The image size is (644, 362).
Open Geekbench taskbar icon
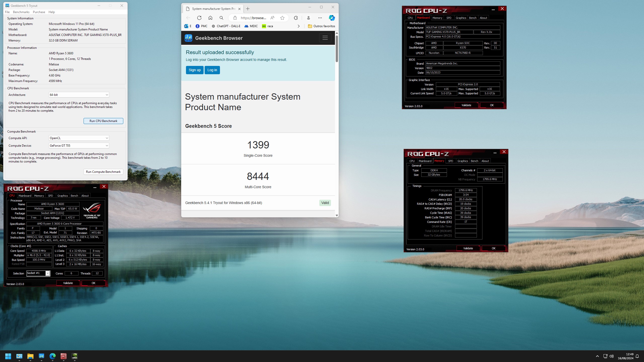42,356
